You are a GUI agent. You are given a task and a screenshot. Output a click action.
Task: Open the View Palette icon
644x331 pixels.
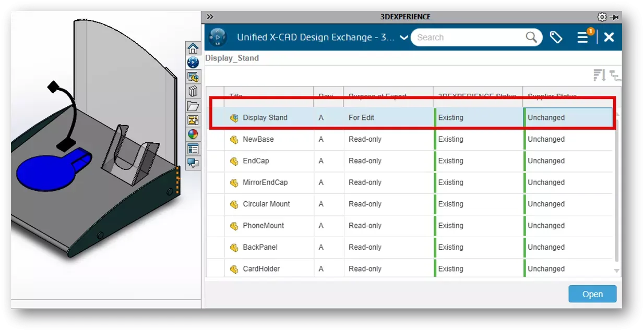pos(193,120)
